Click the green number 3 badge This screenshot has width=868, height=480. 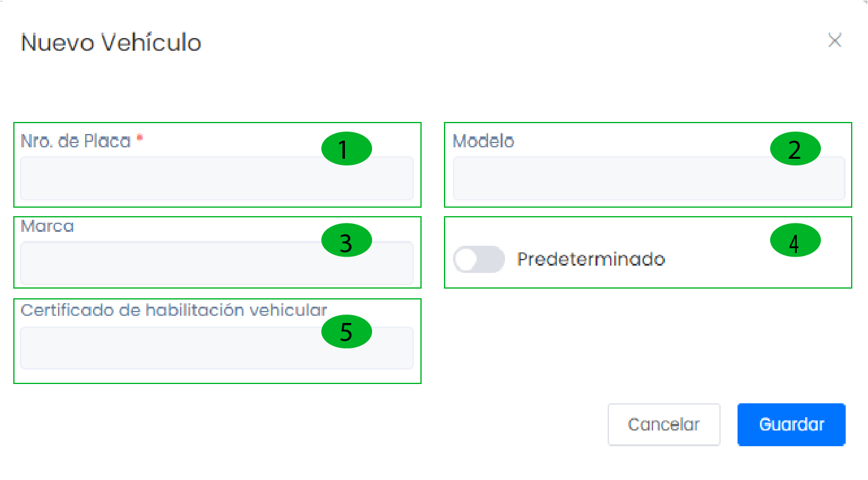point(346,242)
